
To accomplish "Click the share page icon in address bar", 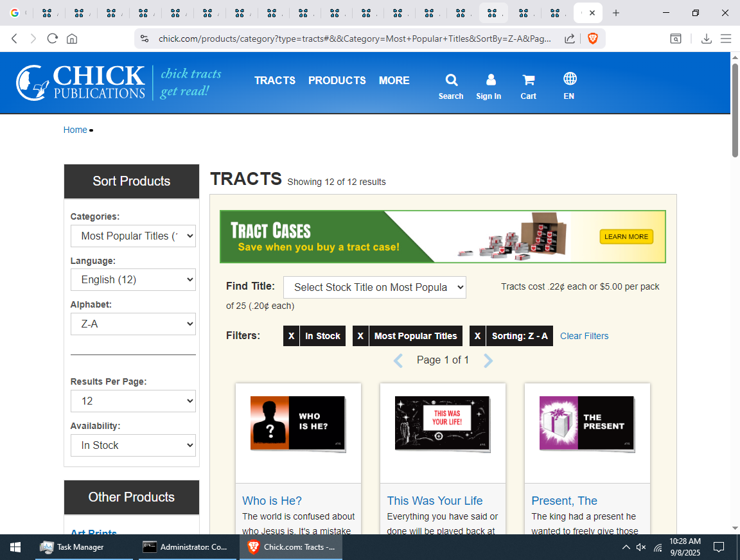I will coord(570,39).
